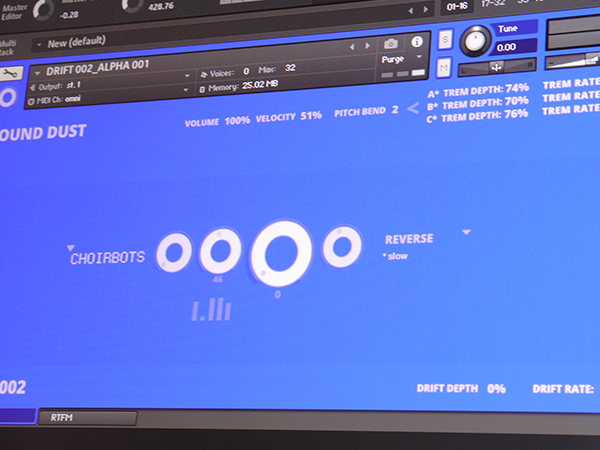Click the VELOCITY 51% value
Viewport: 600px width, 450px height.
click(x=311, y=116)
